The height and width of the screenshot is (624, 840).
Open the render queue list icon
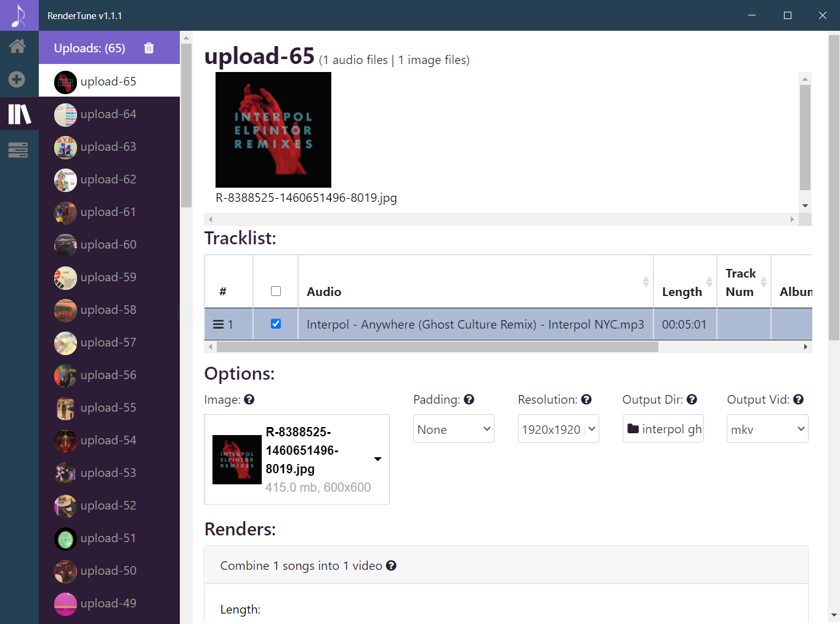click(x=18, y=150)
